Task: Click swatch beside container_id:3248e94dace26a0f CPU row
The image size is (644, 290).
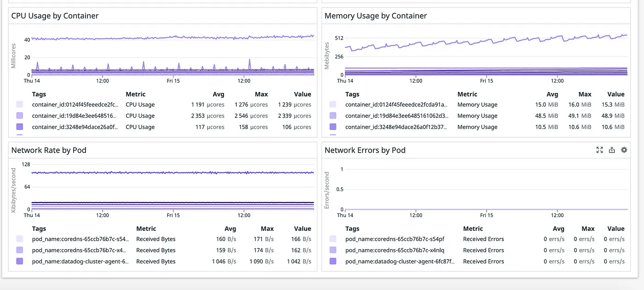Action: pyautogui.click(x=19, y=127)
